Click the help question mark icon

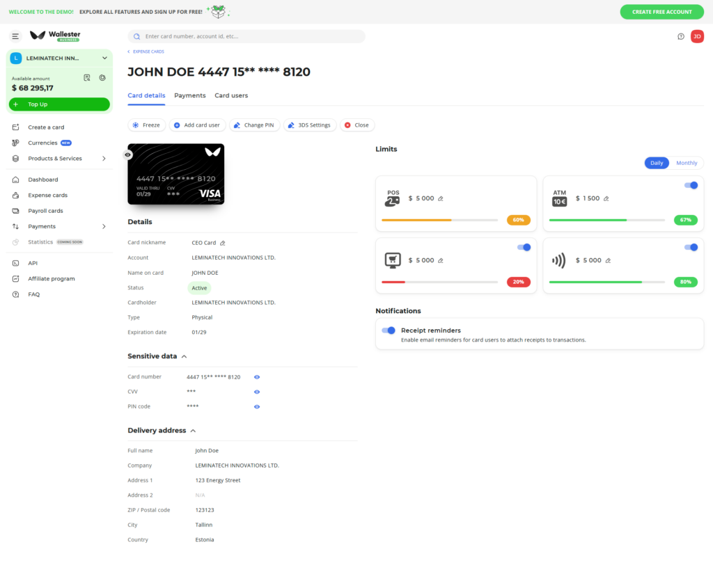681,37
